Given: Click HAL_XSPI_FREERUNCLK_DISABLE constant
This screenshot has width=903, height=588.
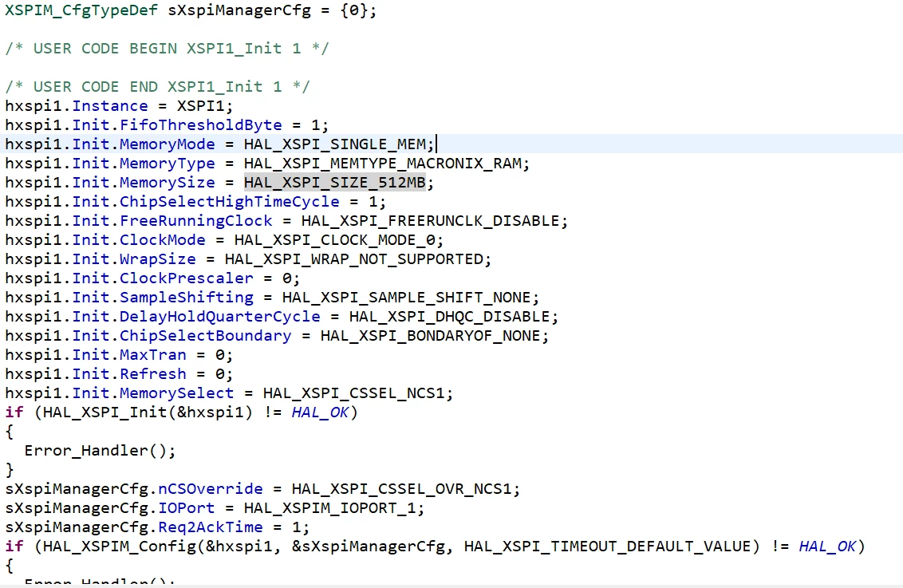Looking at the screenshot, I should pos(430,220).
